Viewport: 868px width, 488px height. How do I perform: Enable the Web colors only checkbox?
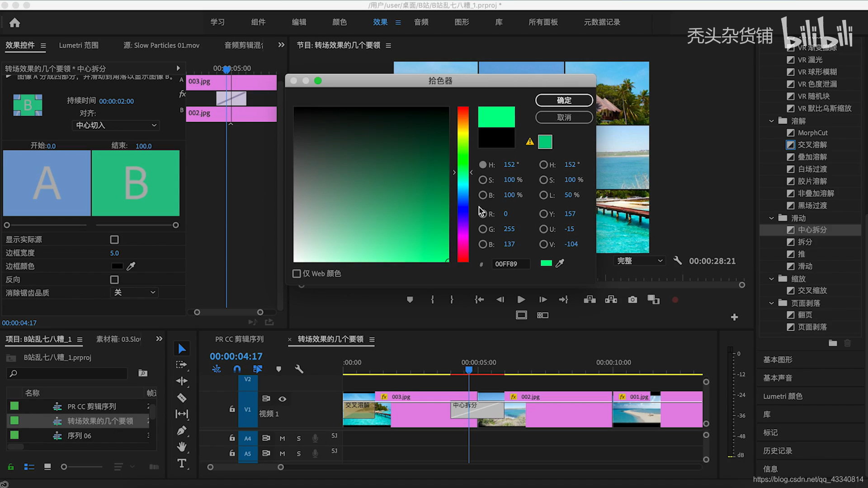[x=297, y=273]
